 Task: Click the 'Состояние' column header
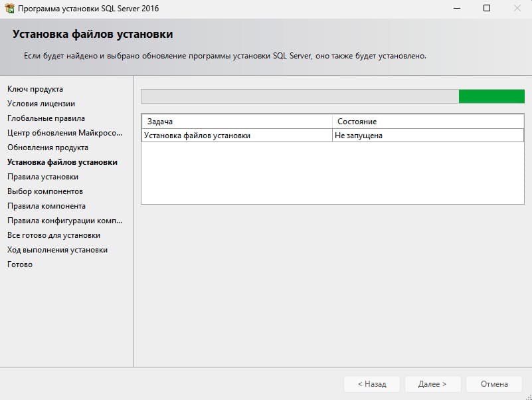428,122
